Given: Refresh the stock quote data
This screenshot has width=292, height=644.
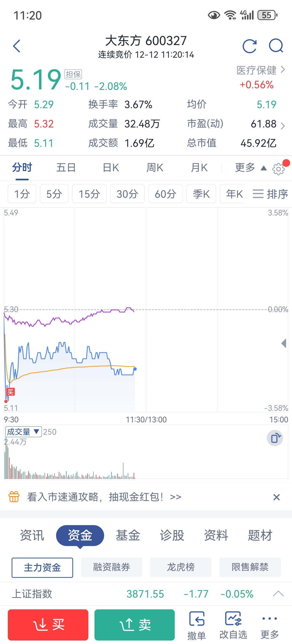Looking at the screenshot, I should coord(250,46).
